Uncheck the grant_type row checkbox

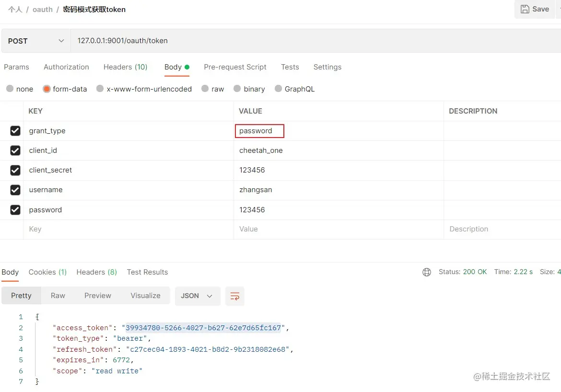point(15,131)
